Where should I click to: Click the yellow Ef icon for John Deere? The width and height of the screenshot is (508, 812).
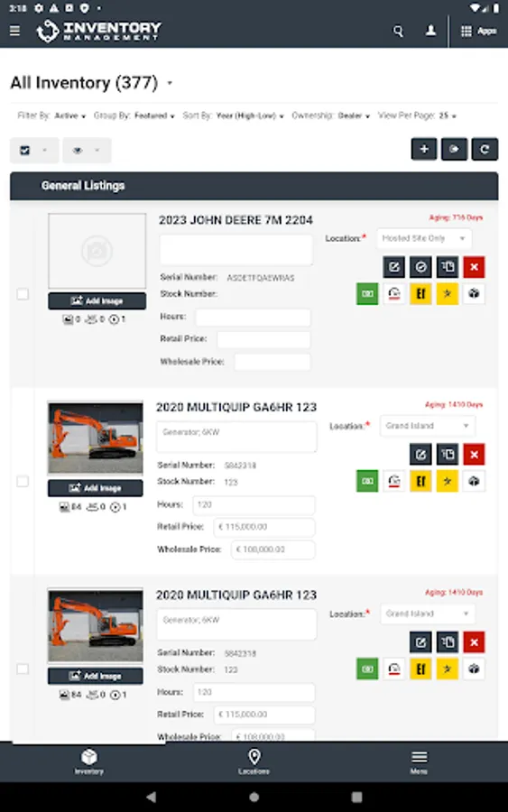point(421,293)
